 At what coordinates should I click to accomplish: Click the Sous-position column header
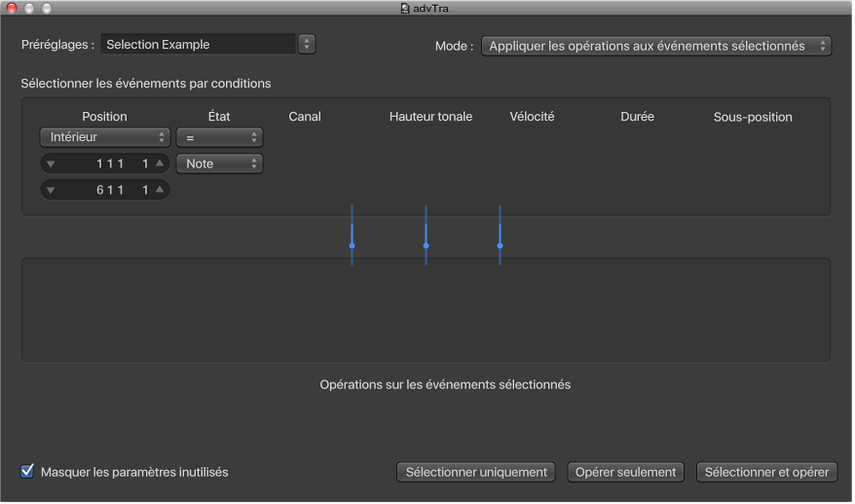click(x=753, y=117)
